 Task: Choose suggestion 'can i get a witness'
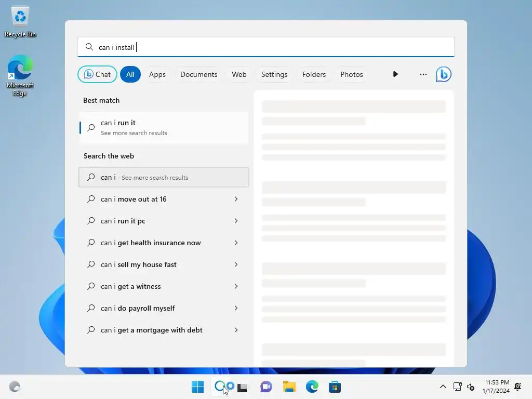164,286
